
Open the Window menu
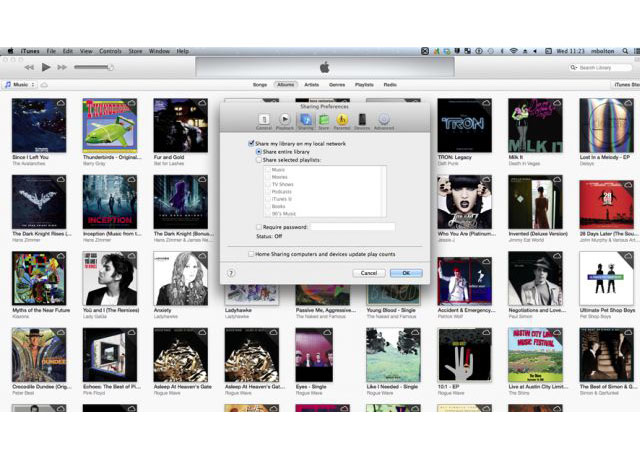159,51
